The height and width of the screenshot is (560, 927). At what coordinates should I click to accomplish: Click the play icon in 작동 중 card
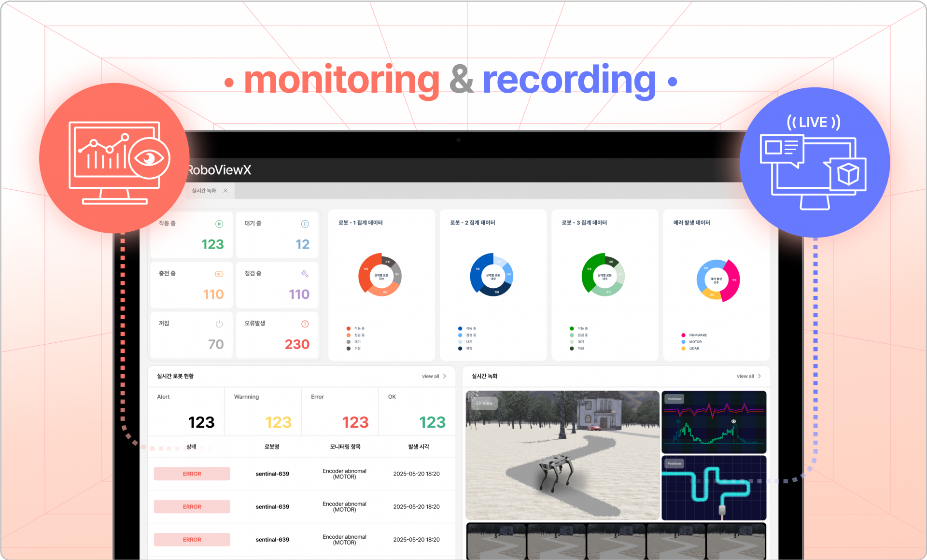coord(219,224)
